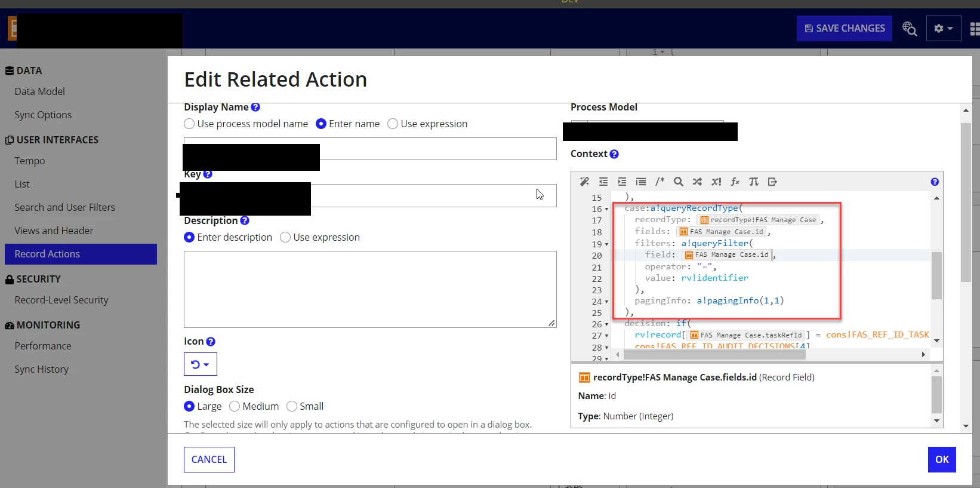
Task: Click the Key input field
Action: point(370,195)
